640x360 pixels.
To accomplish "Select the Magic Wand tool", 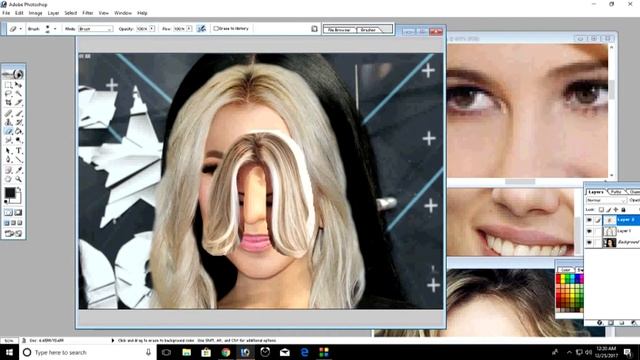I will click(18, 94).
